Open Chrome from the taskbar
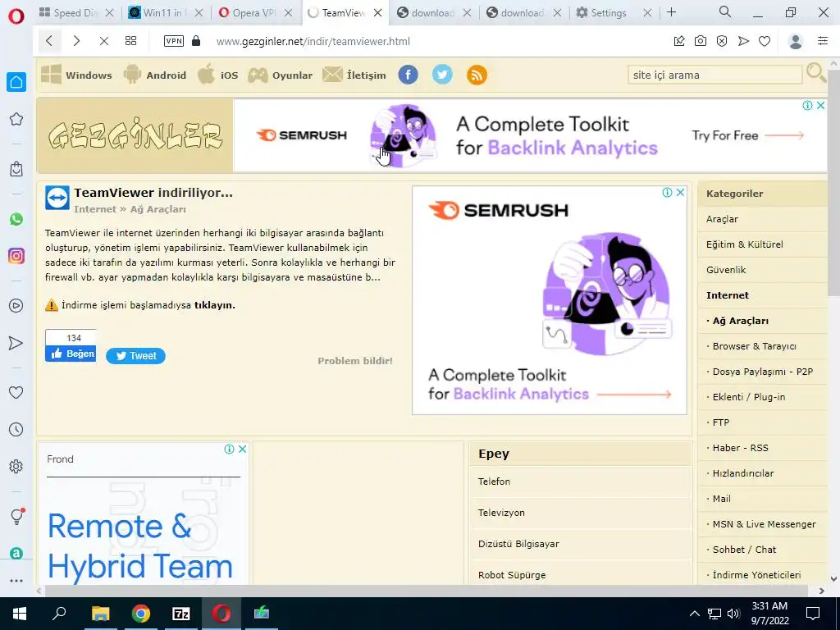Image resolution: width=840 pixels, height=630 pixels. (x=141, y=614)
